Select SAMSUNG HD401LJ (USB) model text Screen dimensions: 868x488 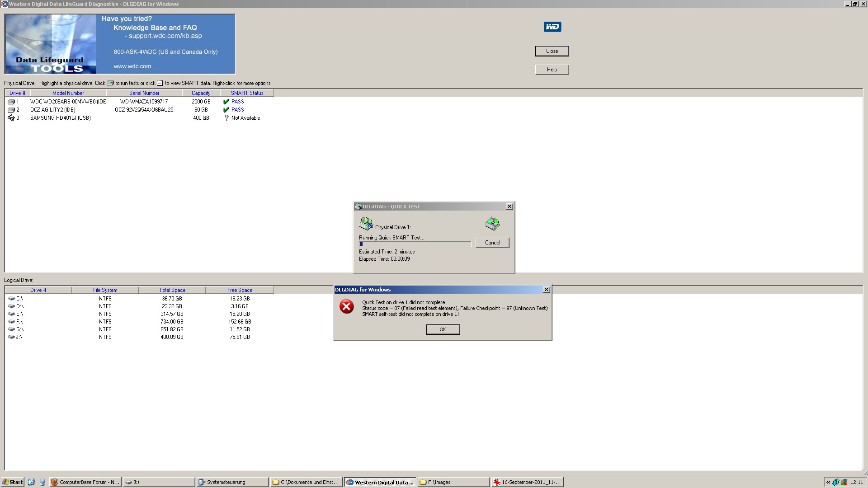61,118
